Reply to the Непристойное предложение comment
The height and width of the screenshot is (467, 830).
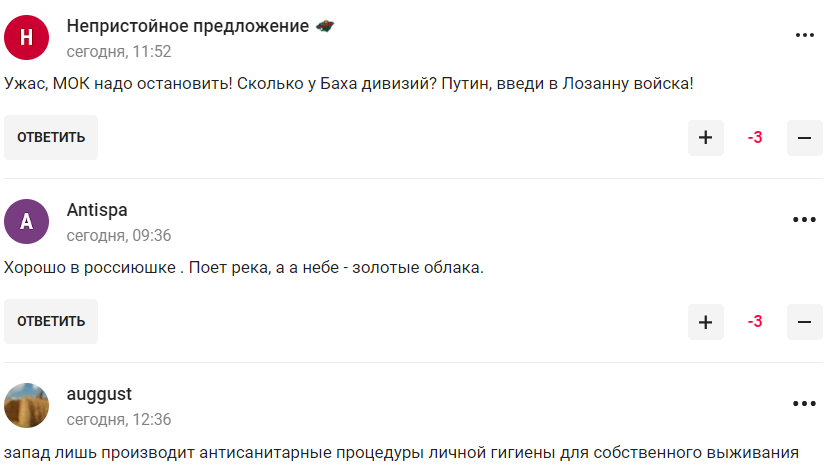(51, 138)
